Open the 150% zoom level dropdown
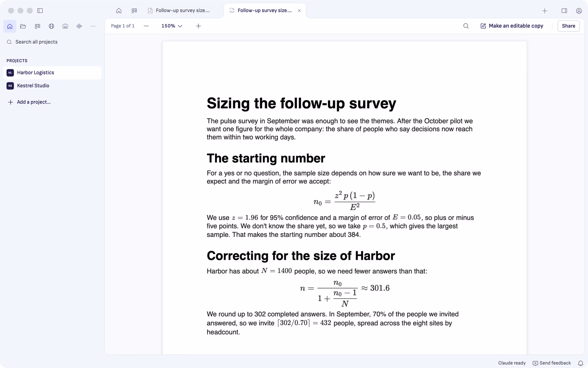Screen dimensions: 588x368 172,26
